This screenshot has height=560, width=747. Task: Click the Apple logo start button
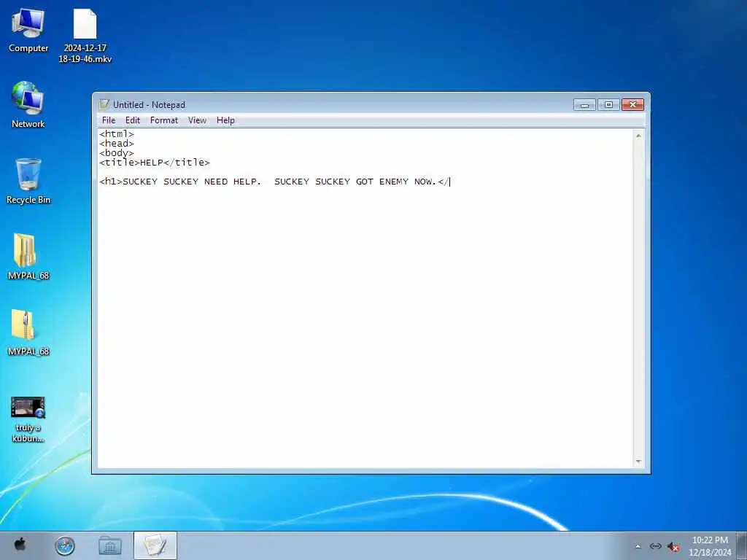(x=20, y=544)
